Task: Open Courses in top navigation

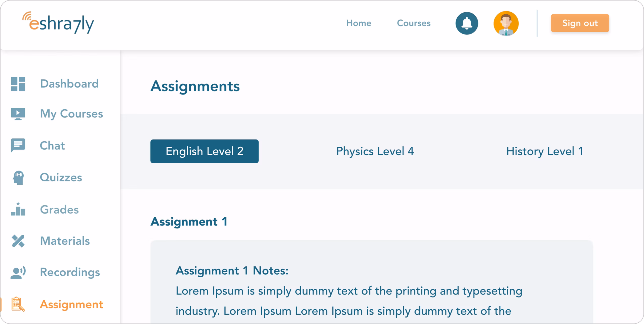Action: (x=414, y=23)
